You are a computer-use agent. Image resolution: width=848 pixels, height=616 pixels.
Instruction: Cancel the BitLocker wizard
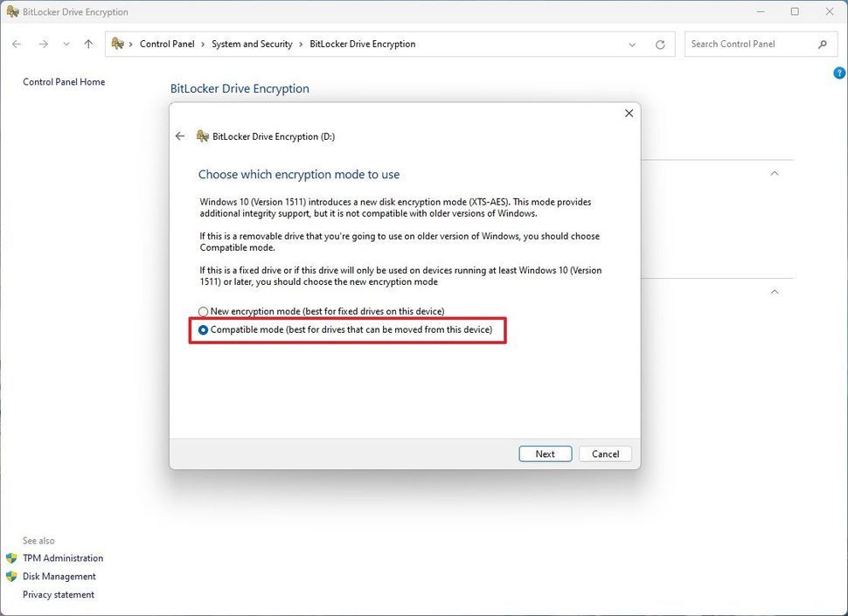pos(605,453)
